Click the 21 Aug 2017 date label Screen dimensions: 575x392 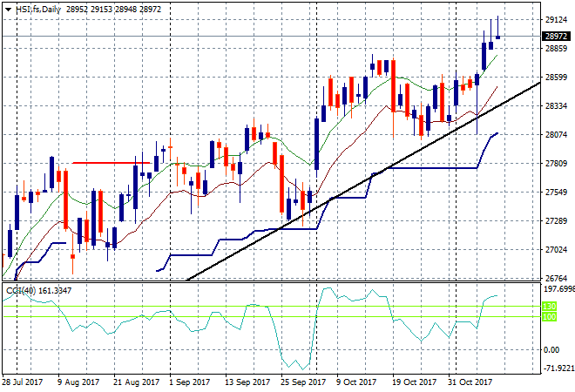(x=136, y=382)
